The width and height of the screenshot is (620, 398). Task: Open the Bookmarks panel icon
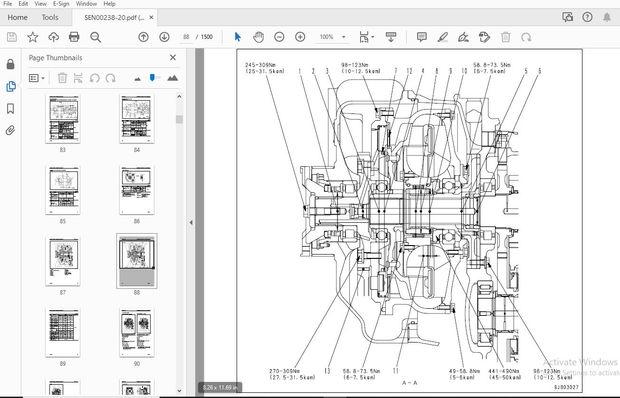[x=11, y=109]
